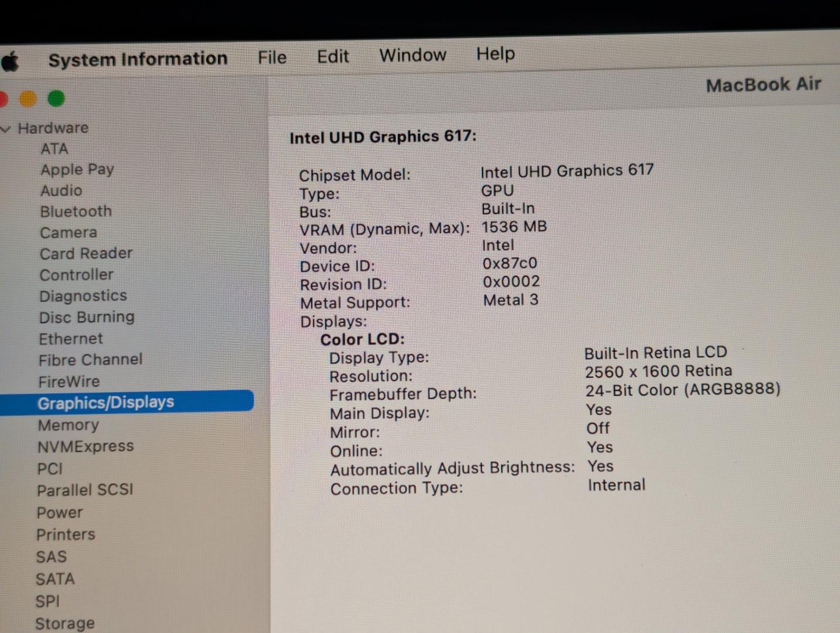Open the File menu

pyautogui.click(x=272, y=57)
